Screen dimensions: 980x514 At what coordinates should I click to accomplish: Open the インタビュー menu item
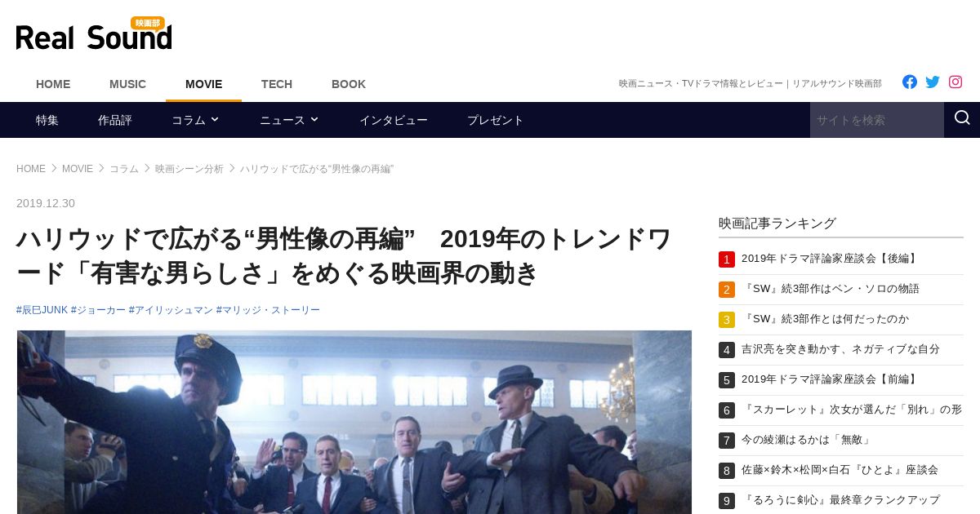[394, 120]
